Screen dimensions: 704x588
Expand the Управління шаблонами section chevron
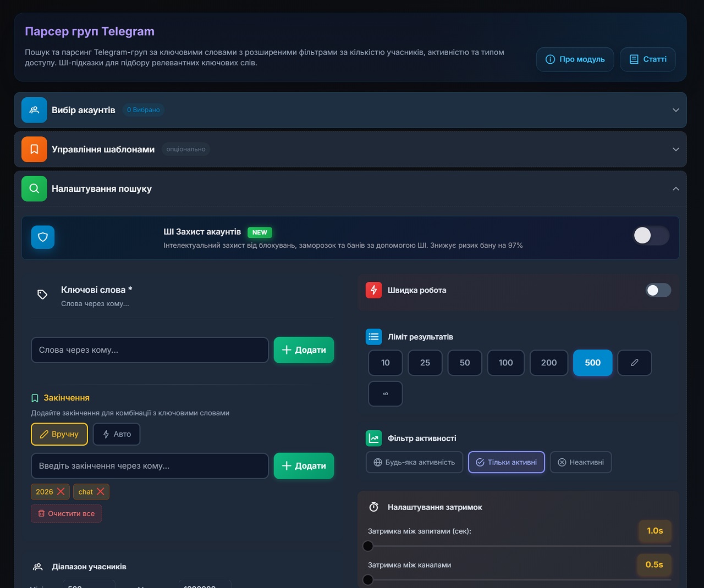tap(676, 149)
